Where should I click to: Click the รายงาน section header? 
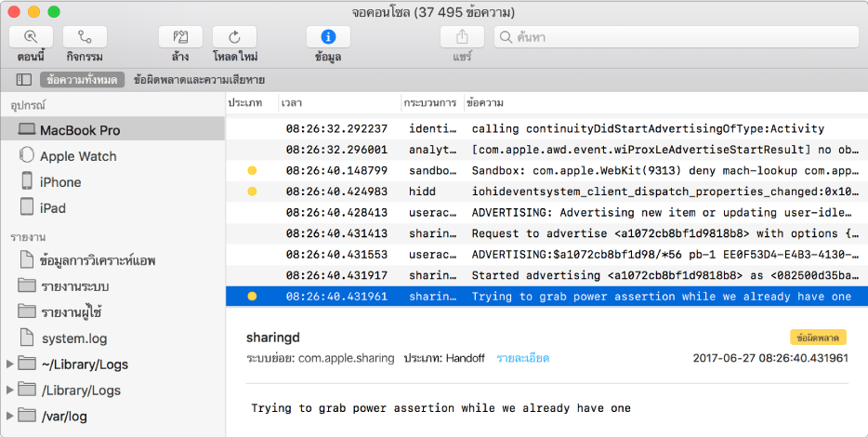pos(28,237)
